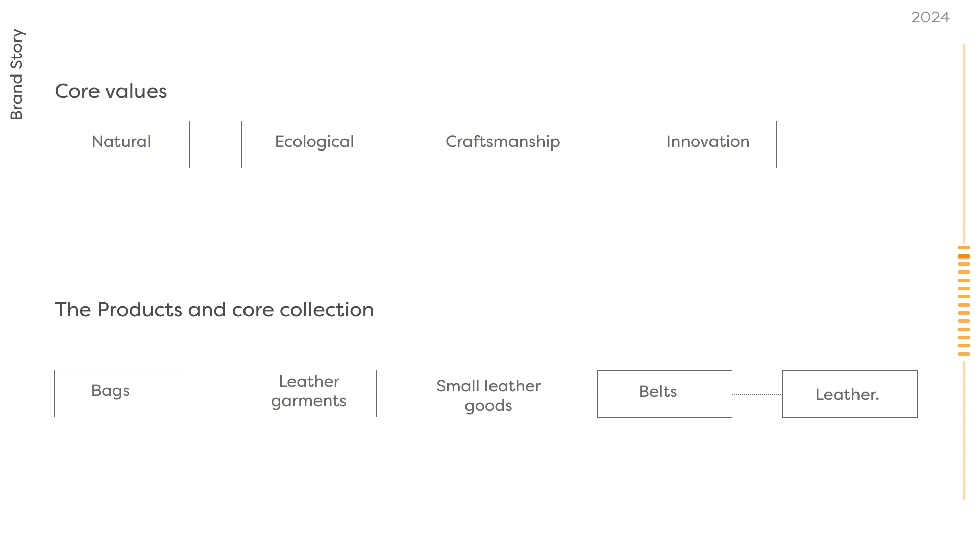Click the dotted connector between Natural and Ecological
This screenshot has height=551, width=980.
[215, 145]
